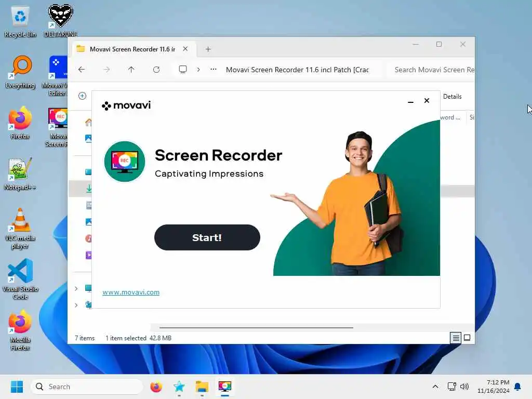Expand the Network tree node
Image resolution: width=532 pixels, height=399 pixels.
(76, 305)
